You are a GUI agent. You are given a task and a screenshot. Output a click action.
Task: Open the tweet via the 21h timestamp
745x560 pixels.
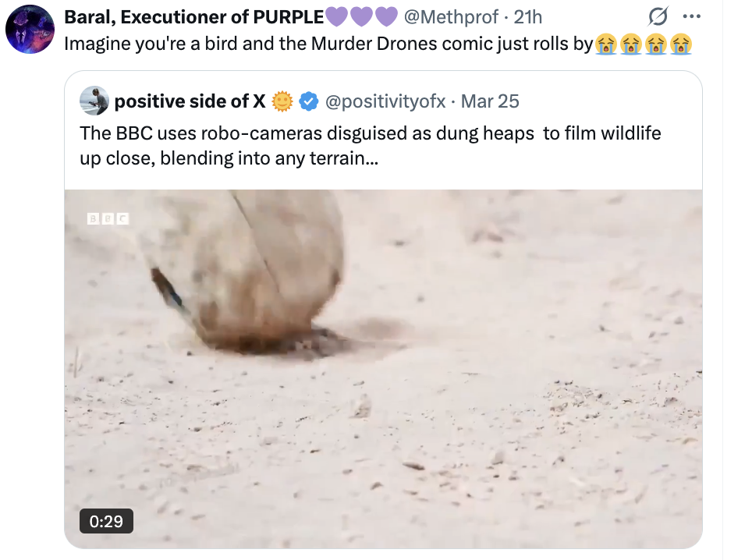point(528,16)
